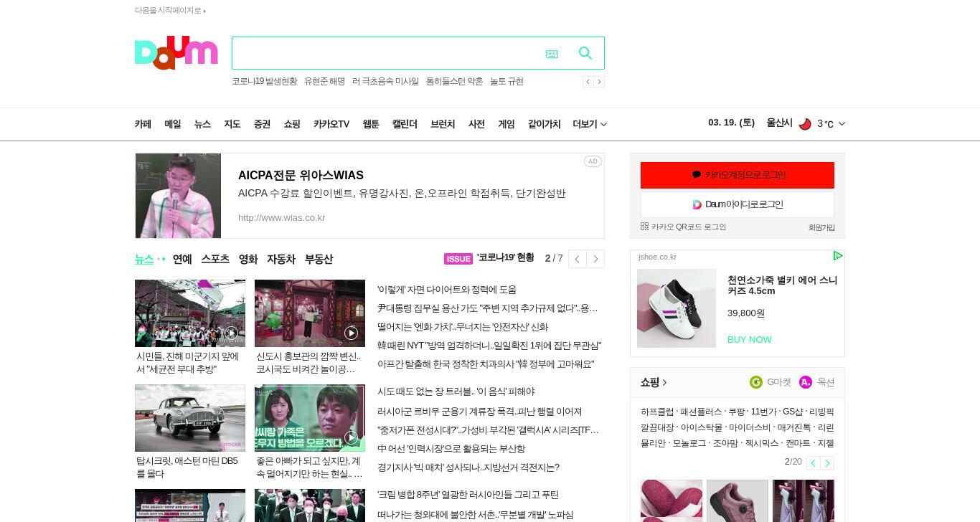Open 카페 from the service menu
This screenshot has height=522, width=980.
point(143,124)
